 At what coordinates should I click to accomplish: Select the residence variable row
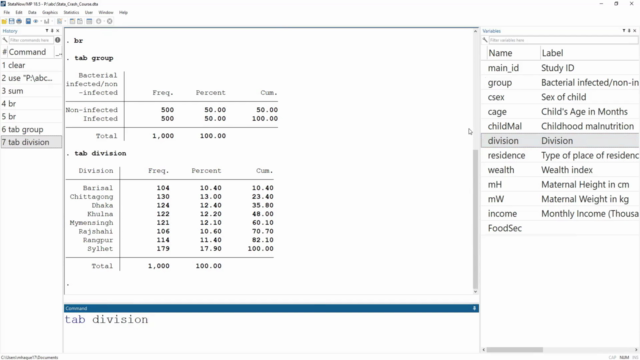coord(560,156)
